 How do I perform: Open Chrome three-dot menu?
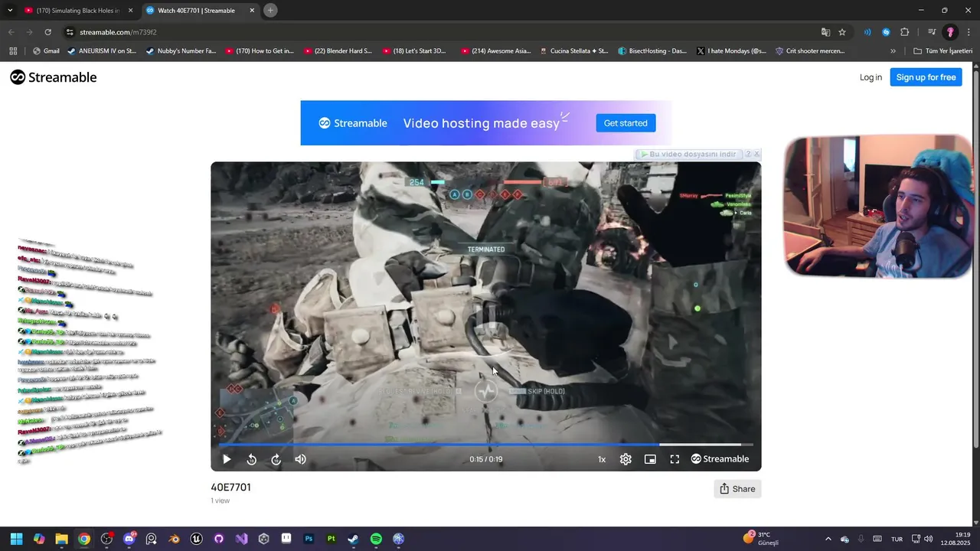tap(969, 32)
